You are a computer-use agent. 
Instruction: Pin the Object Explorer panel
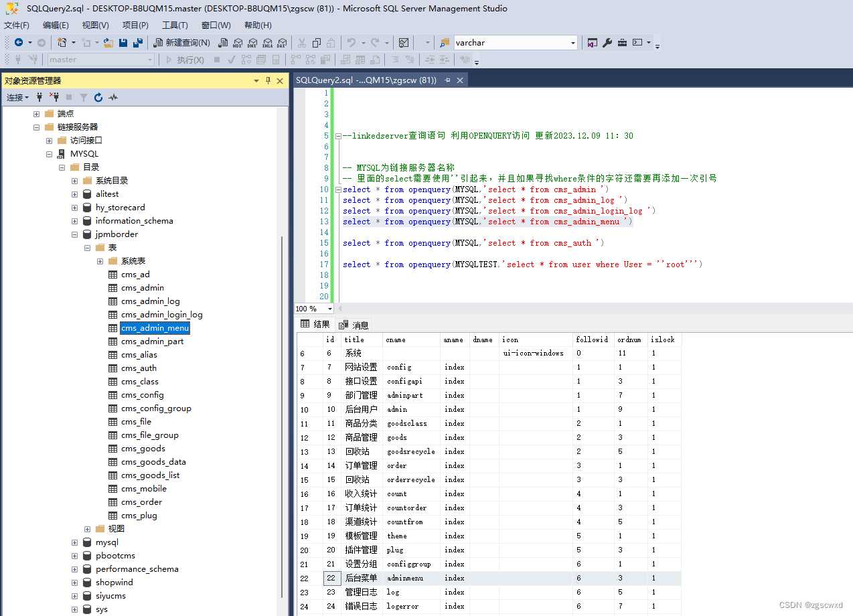pyautogui.click(x=266, y=80)
